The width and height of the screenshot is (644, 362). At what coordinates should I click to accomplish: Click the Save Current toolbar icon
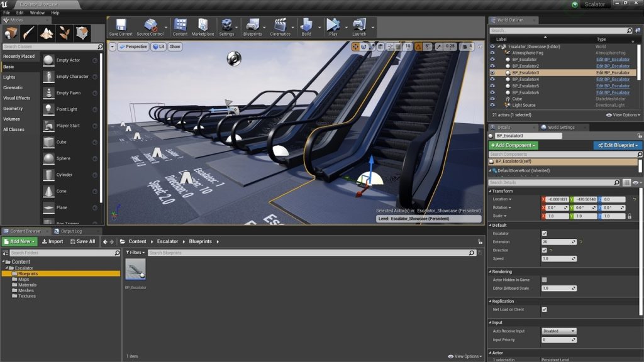point(121,26)
